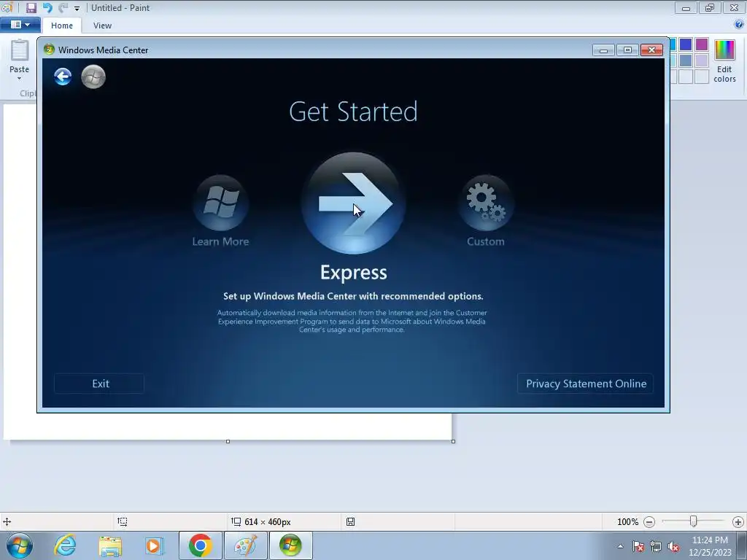
Task: Switch to Media Center taskbar button
Action: click(x=290, y=545)
